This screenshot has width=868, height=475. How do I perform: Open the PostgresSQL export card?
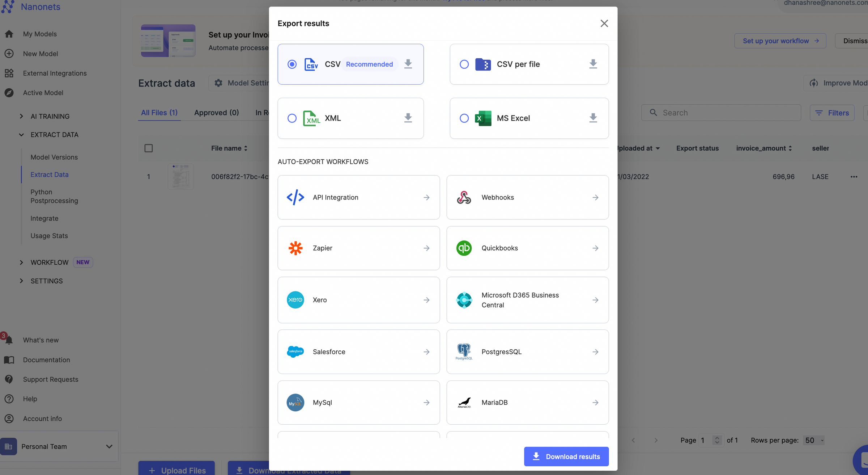coord(527,352)
